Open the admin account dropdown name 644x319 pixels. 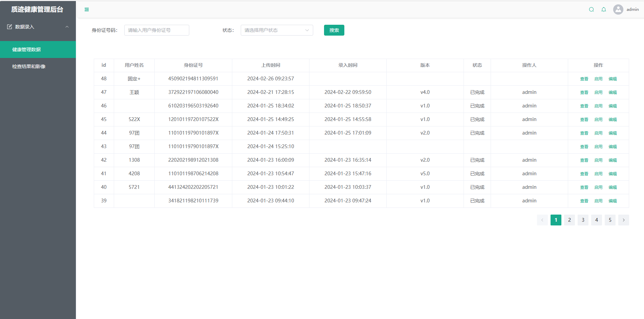point(632,9)
